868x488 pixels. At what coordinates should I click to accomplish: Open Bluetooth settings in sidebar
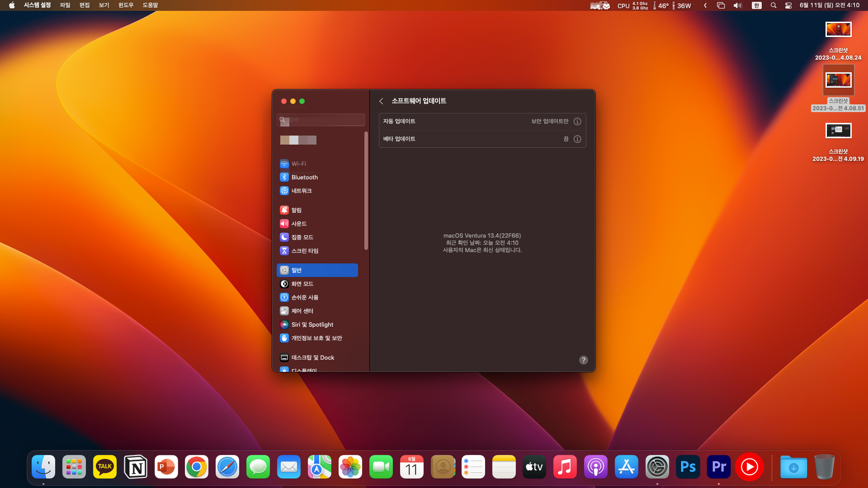coord(317,177)
